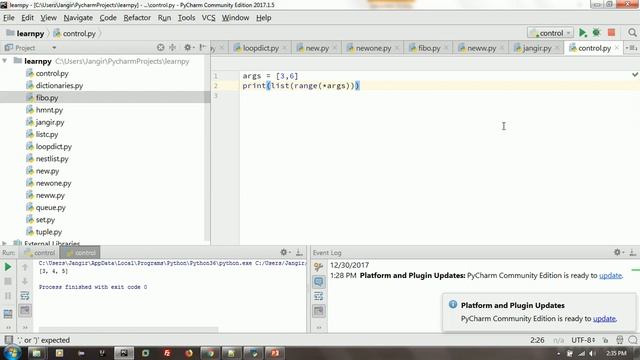Click Event Log wrench settings icon
Viewport: 640px width, 360px height.
coord(318,267)
